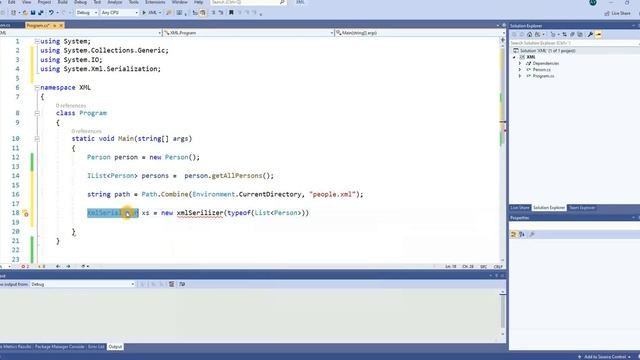Click Home icon in Solution Explorer toolbar
Image resolution: width=640 pixels, height=360 pixels.
529,35
